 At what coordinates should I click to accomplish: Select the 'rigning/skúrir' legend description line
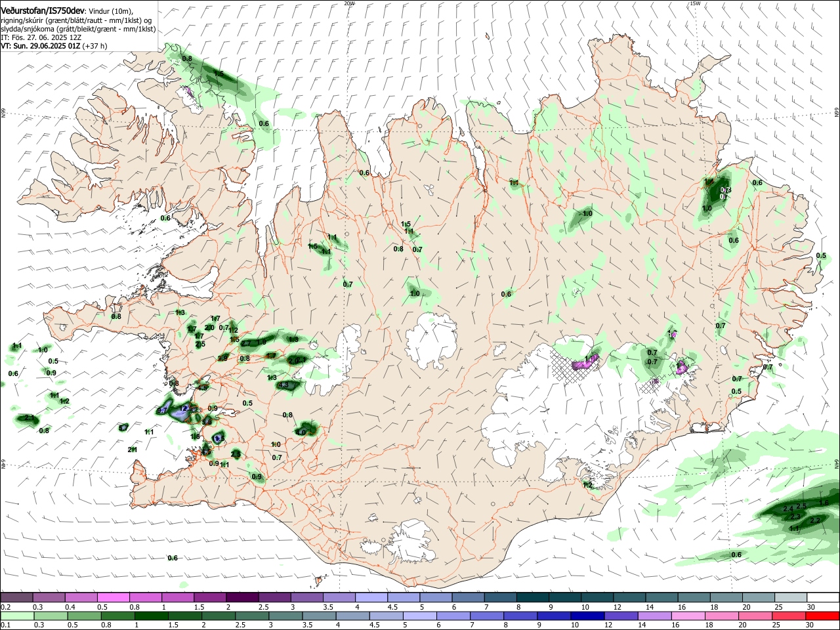click(x=76, y=20)
